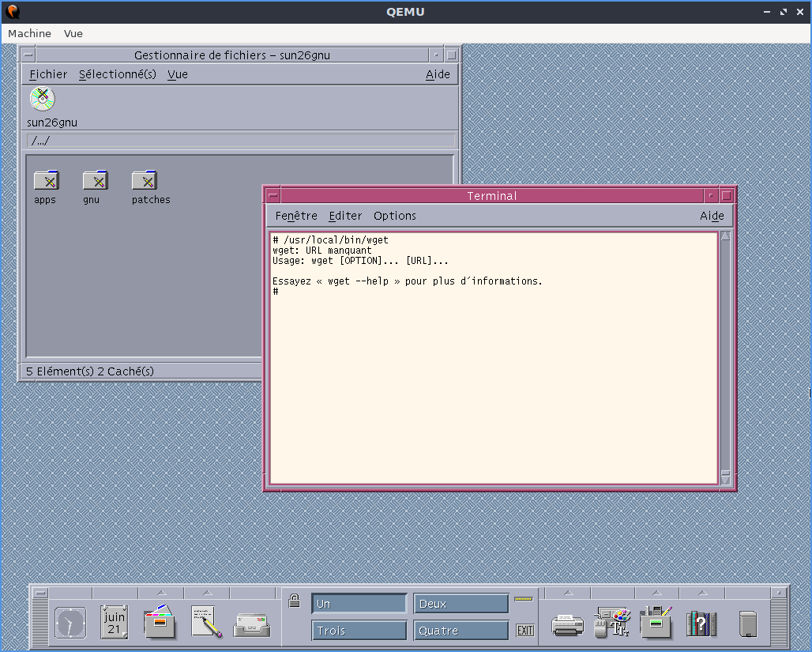Select the sun26gnu CD-ROM icon
Image resolution: width=812 pixels, height=652 pixels.
[x=43, y=99]
